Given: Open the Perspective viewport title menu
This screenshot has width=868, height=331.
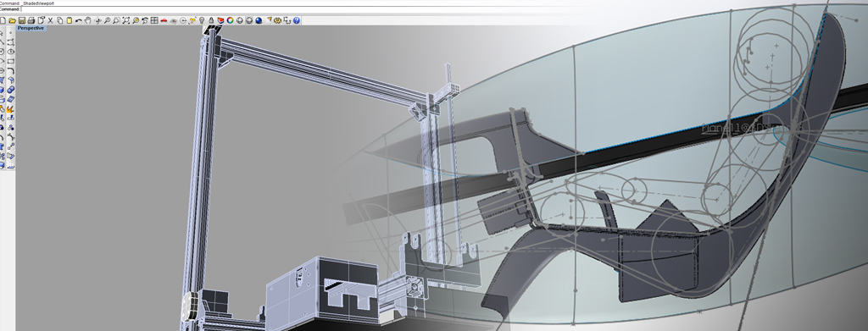Looking at the screenshot, I should point(31,28).
